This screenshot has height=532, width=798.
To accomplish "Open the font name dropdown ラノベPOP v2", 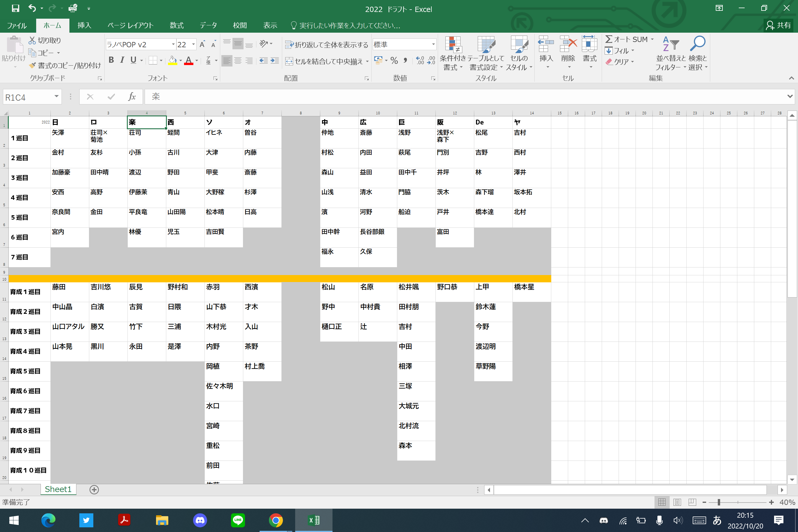I will [173, 44].
